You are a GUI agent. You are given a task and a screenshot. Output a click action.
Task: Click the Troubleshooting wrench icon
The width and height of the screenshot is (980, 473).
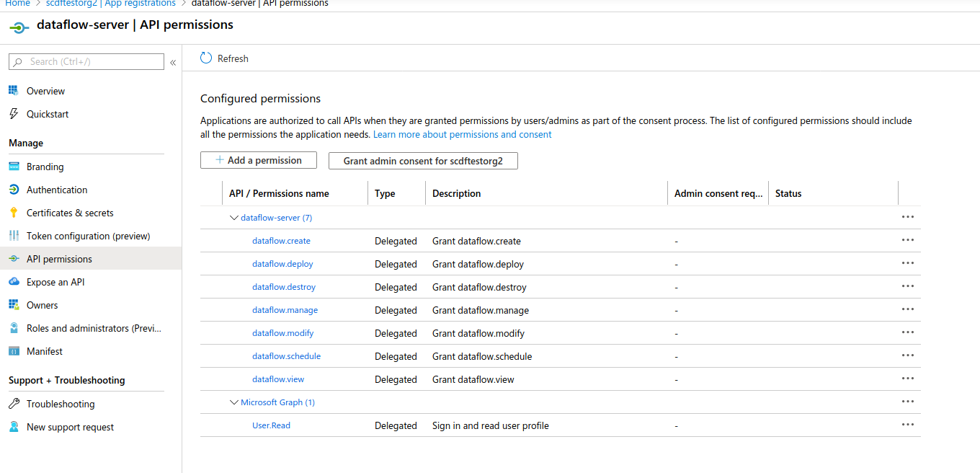pyautogui.click(x=13, y=404)
